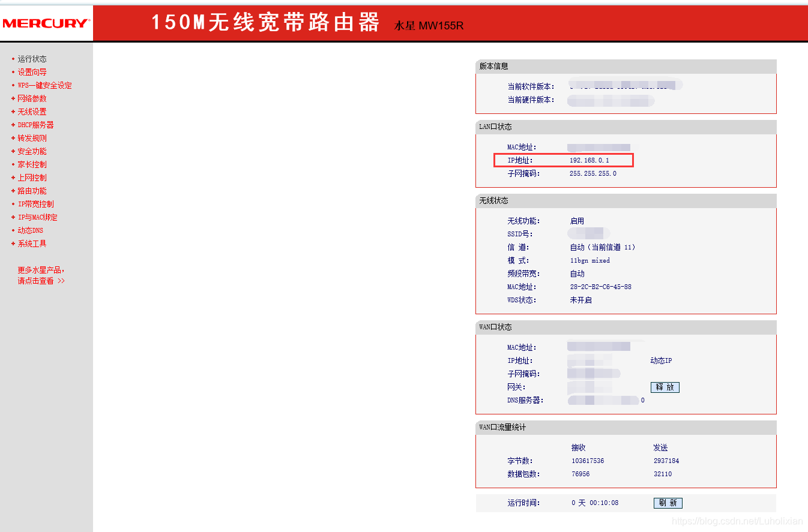The image size is (808, 532).
Task: Select subnet mask 255.255.255.0
Action: pos(593,173)
